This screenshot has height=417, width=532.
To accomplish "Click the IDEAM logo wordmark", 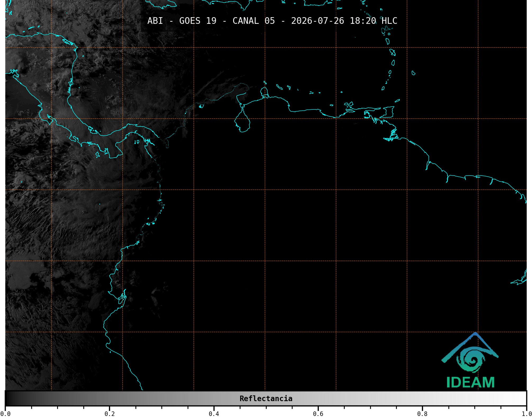I will pos(471,382).
